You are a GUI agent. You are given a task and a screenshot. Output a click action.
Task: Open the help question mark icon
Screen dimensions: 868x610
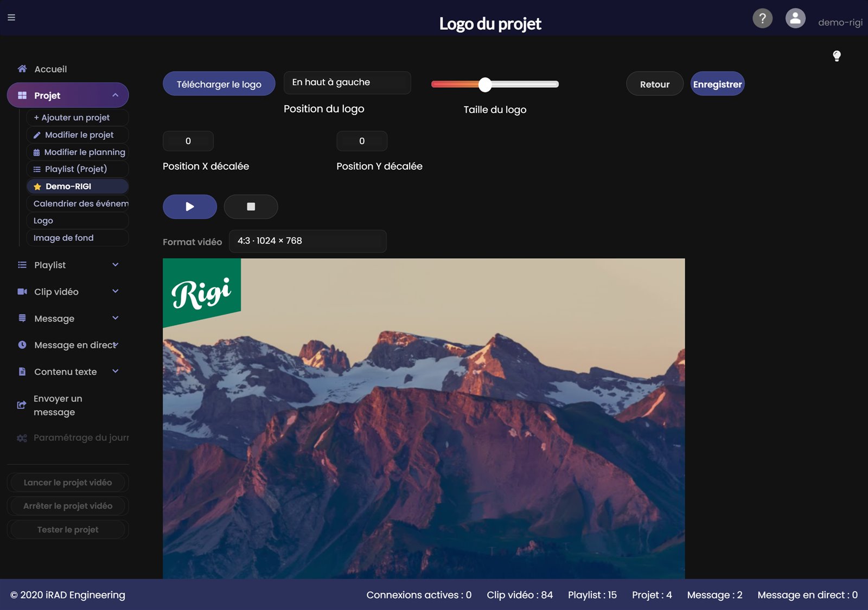tap(762, 18)
